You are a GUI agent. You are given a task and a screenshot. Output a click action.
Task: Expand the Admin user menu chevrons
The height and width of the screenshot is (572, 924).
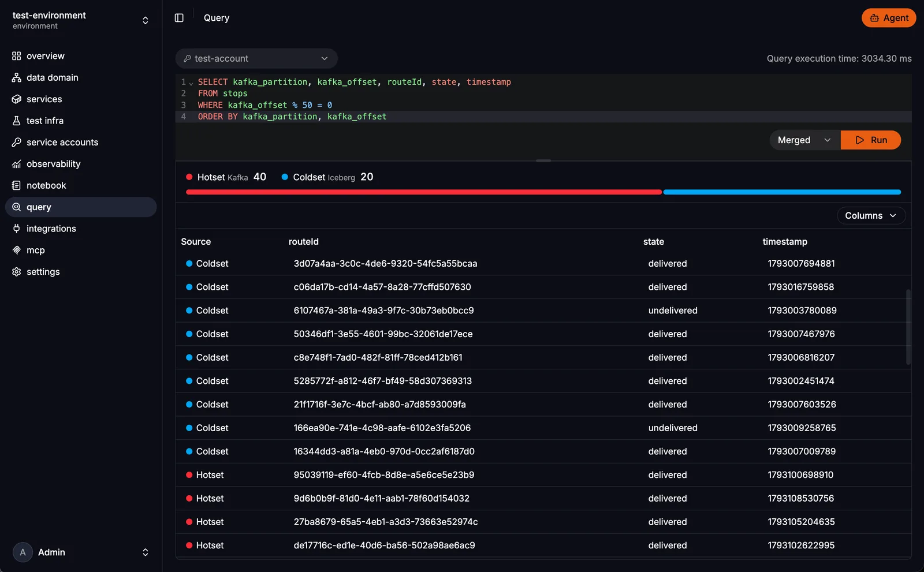point(146,552)
